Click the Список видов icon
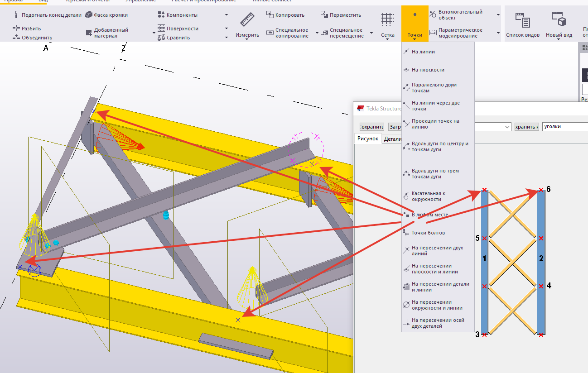Screen dimensions: 588x373 [522, 21]
